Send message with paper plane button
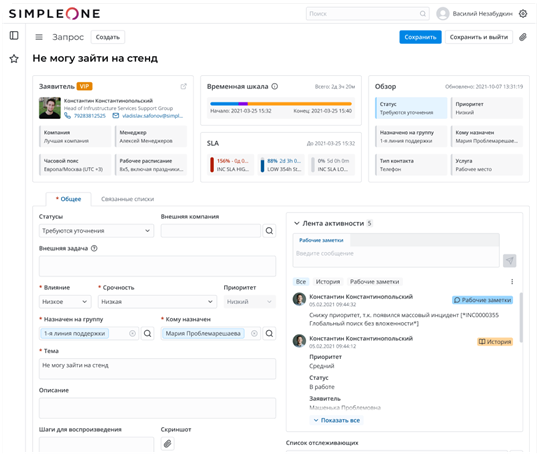The image size is (556, 474). coord(510,261)
